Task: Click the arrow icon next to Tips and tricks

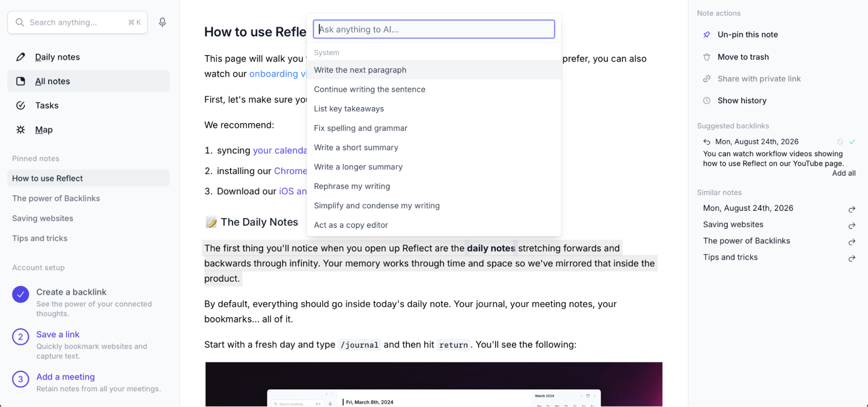Action: click(x=852, y=258)
